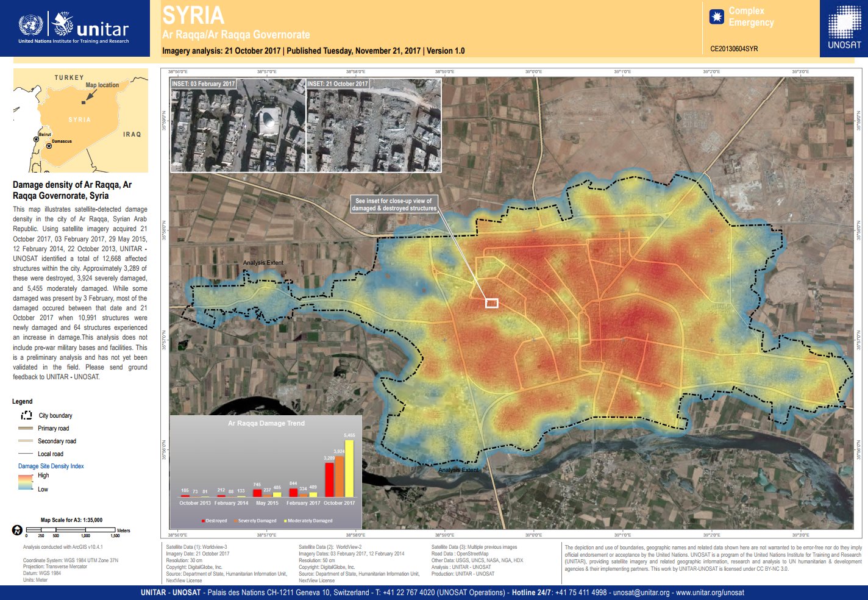Click the 'Satellite Data (1): Worldview-3' line

(x=196, y=547)
